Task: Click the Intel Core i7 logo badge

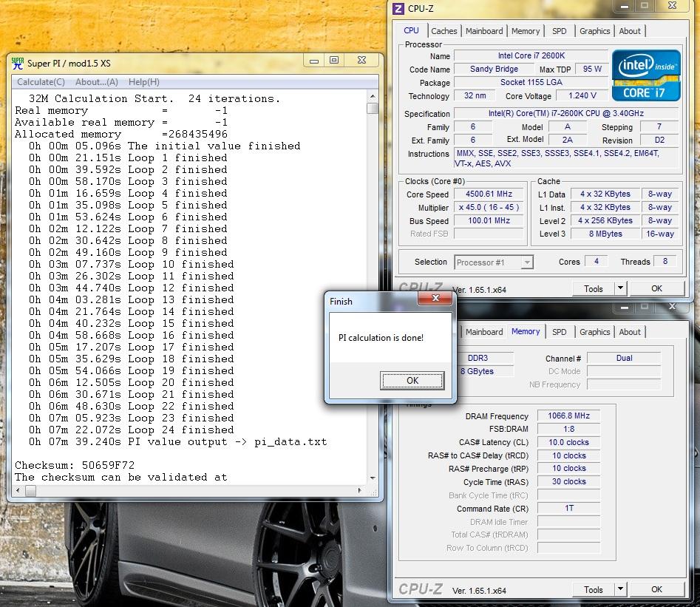Action: tap(646, 75)
